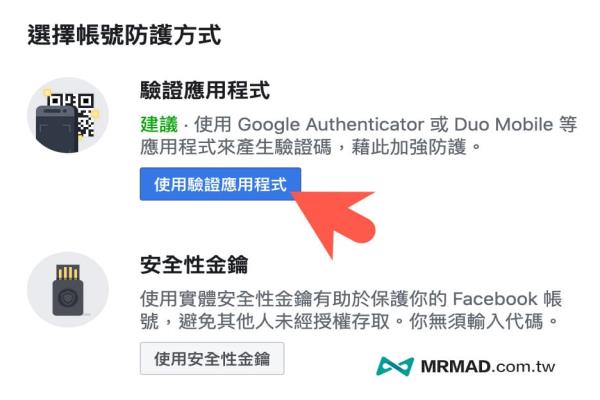The width and height of the screenshot is (600, 400).
Task: Click the 驗證應用程式 heading
Action: pyautogui.click(x=205, y=90)
